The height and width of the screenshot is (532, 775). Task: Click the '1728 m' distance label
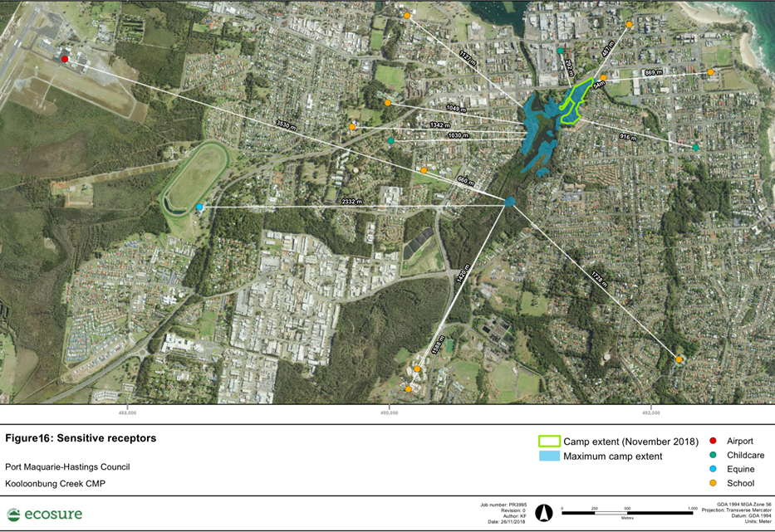pyautogui.click(x=599, y=279)
